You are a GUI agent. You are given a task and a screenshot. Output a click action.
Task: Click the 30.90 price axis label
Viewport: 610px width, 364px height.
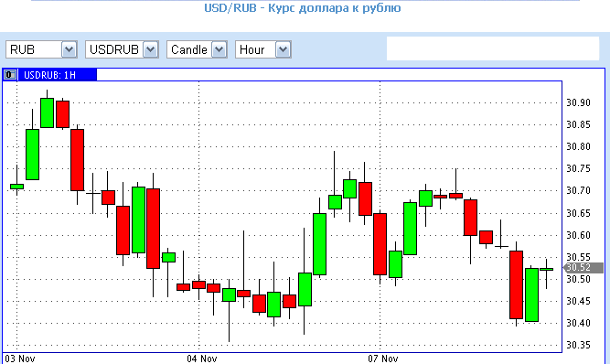[x=578, y=102]
